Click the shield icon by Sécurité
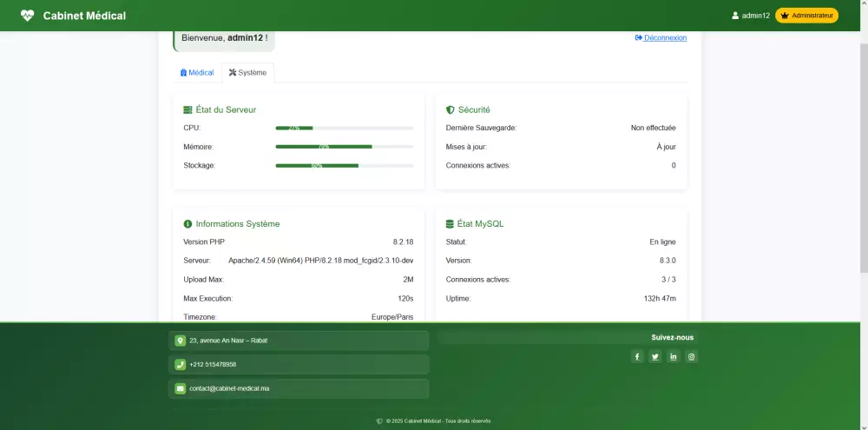The image size is (868, 430). (x=450, y=109)
